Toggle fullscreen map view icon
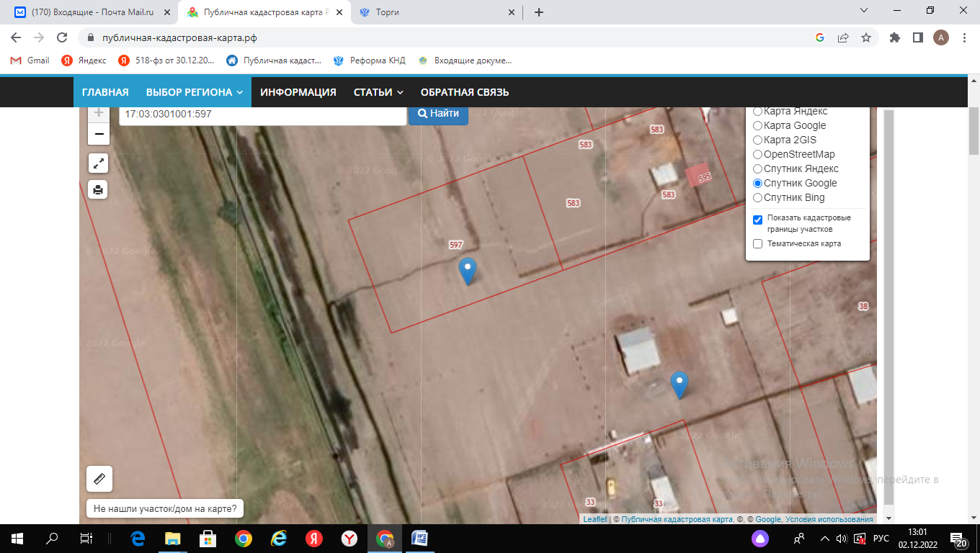Screen dimensions: 980x553 click(99, 163)
